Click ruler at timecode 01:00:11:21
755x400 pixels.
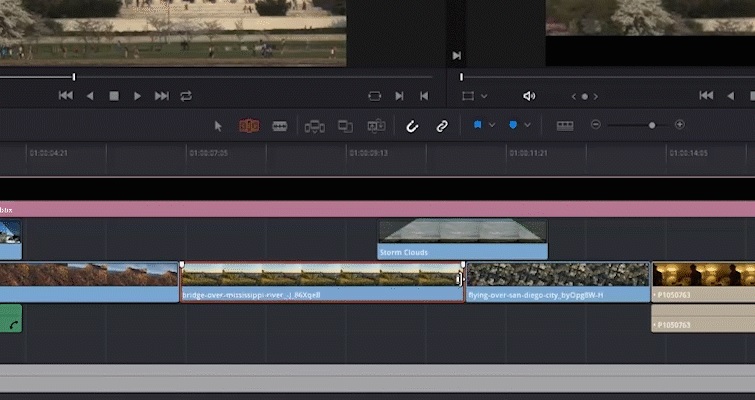pyautogui.click(x=529, y=153)
